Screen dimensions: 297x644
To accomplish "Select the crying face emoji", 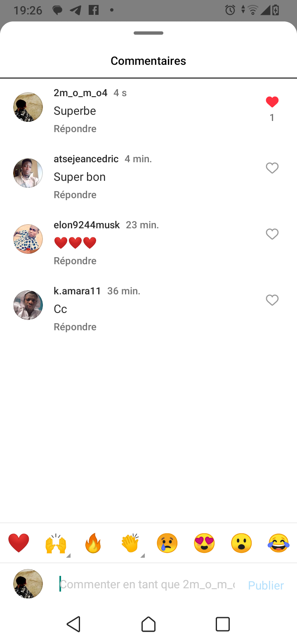I will [x=167, y=543].
